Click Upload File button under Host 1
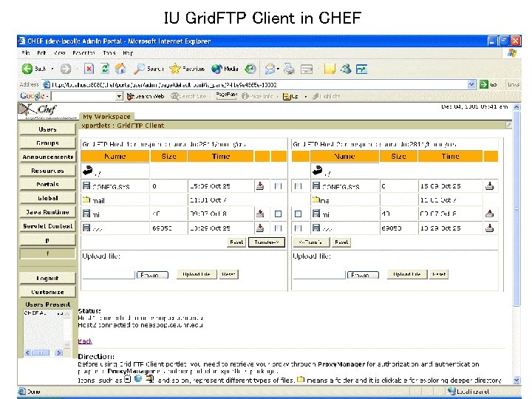This screenshot has height=399, width=532. click(197, 274)
